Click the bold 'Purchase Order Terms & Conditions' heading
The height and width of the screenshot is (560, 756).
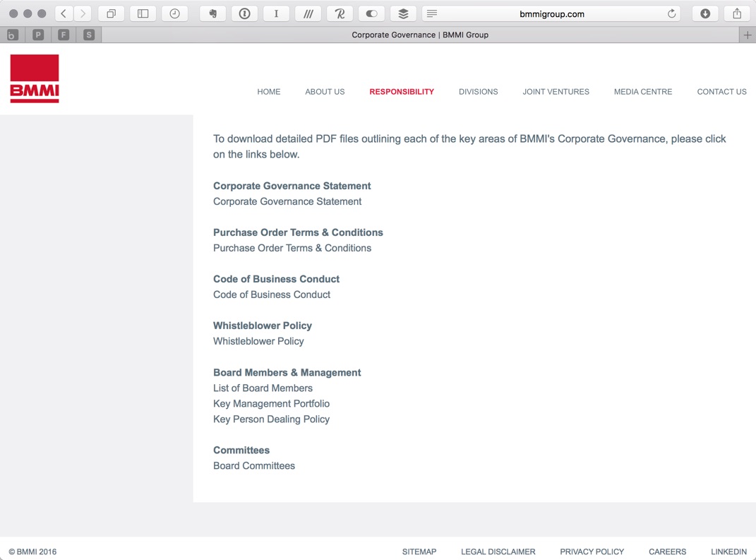pos(298,232)
